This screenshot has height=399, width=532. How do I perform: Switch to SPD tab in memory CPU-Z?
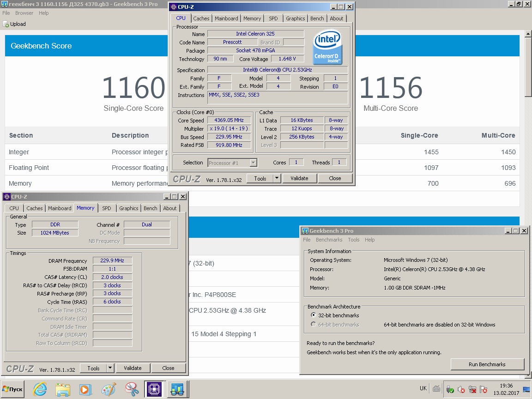coord(107,208)
